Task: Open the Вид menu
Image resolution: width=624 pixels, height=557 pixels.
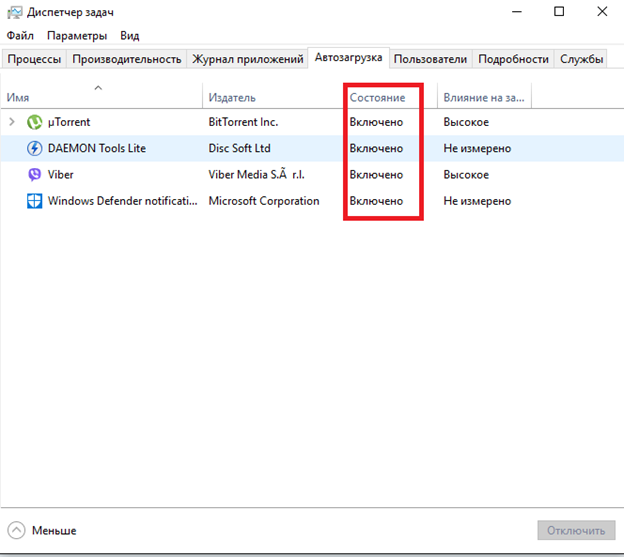Action: 130,36
